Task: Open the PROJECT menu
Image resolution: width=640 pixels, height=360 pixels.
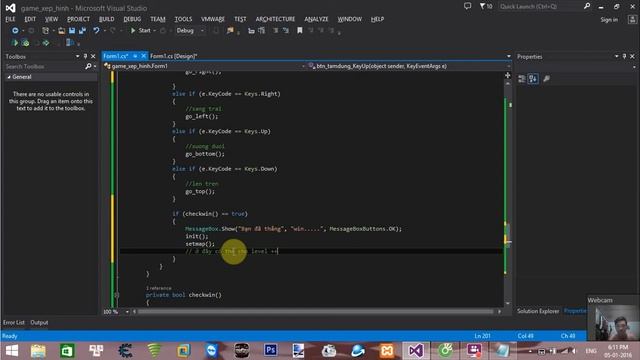Action: click(78, 19)
